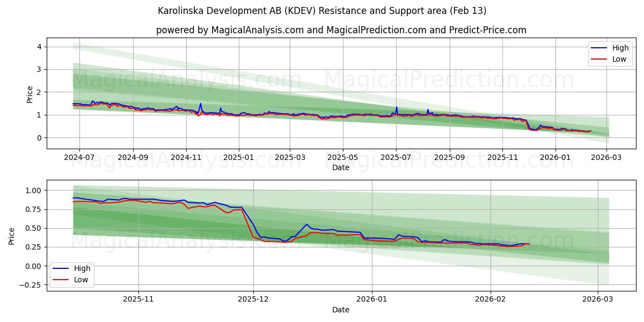Click the y-axis tick '0.75' on bottom chart
The image size is (644, 322).
[x=33, y=209]
